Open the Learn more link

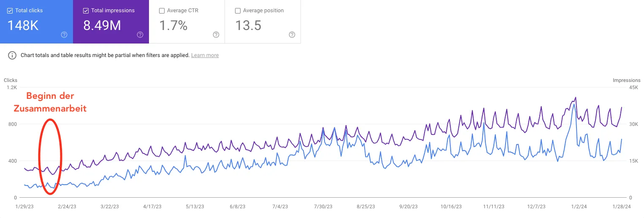tap(205, 55)
